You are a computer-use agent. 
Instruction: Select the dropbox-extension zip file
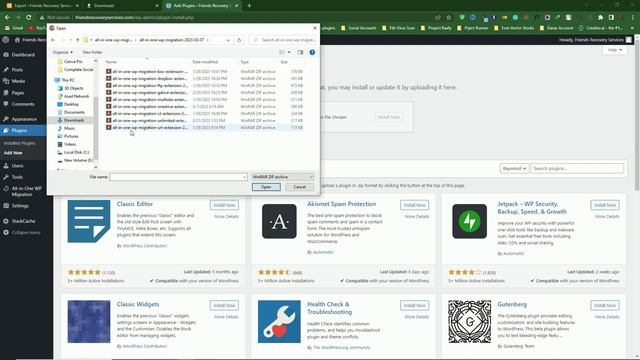point(204,78)
